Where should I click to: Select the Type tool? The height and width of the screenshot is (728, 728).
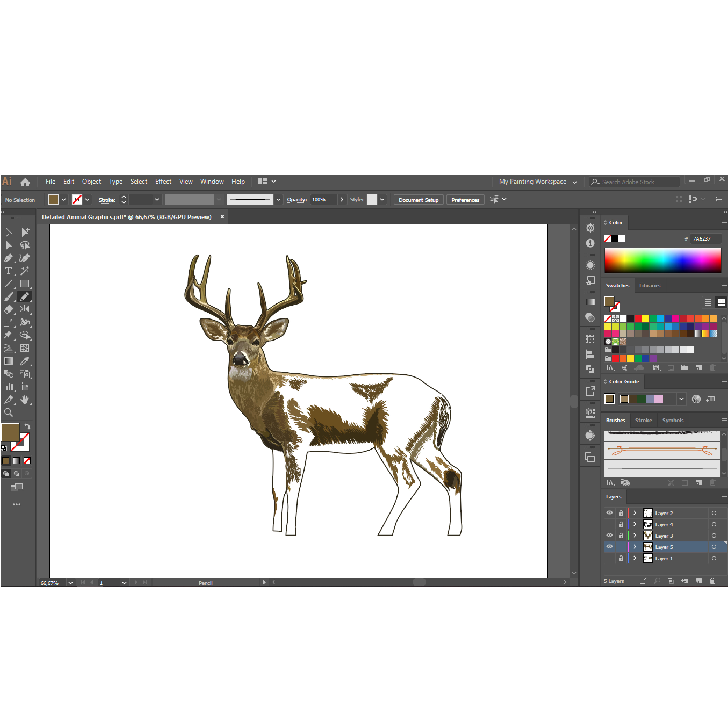pos(9,271)
